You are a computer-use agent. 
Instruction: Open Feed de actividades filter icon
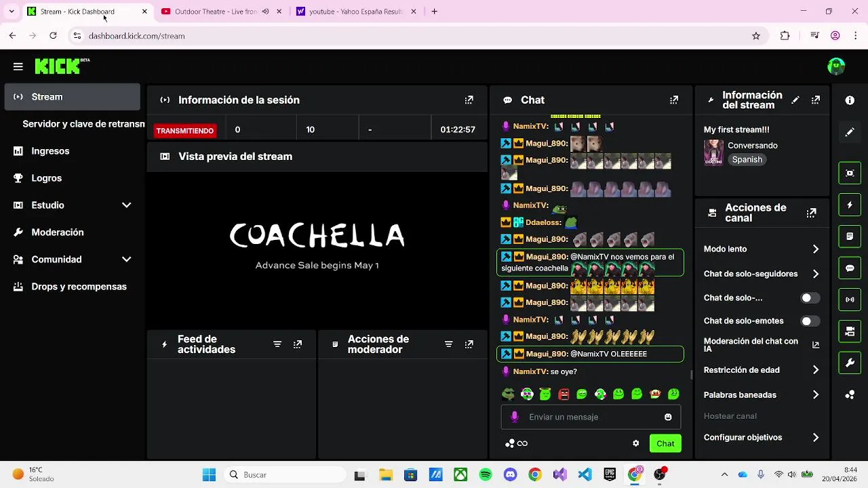coord(277,344)
